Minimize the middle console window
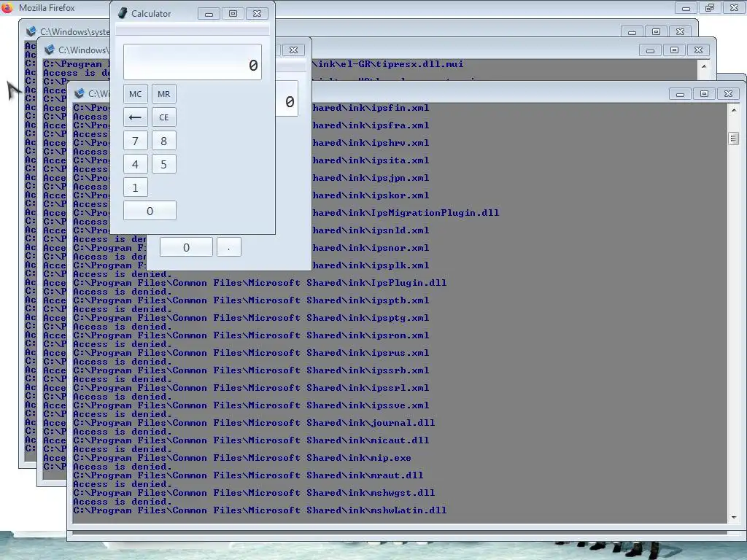This screenshot has width=747, height=560. [x=650, y=50]
